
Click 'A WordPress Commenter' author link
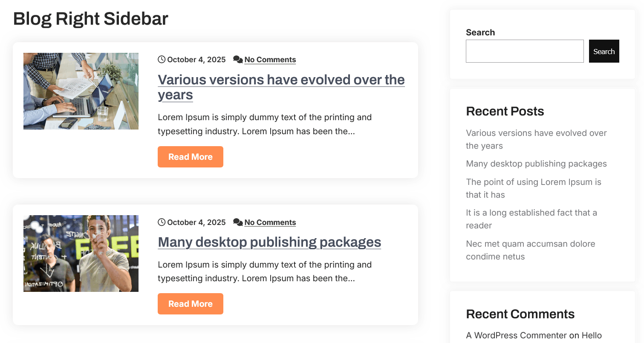516,336
